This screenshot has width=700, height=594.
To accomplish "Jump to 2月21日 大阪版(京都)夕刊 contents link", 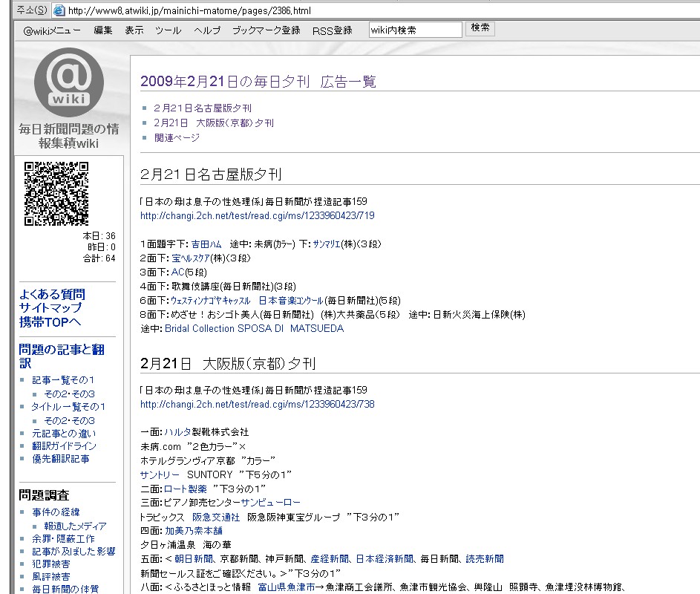I will point(213,123).
